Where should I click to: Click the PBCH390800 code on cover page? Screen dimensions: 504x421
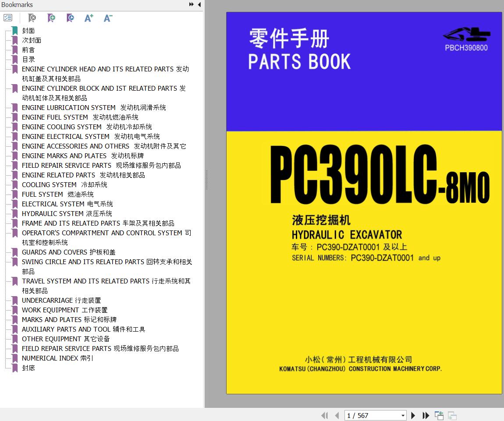(466, 48)
